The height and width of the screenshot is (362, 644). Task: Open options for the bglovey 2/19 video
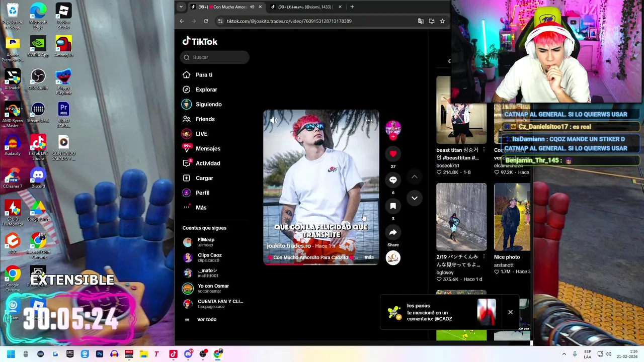click(x=484, y=257)
